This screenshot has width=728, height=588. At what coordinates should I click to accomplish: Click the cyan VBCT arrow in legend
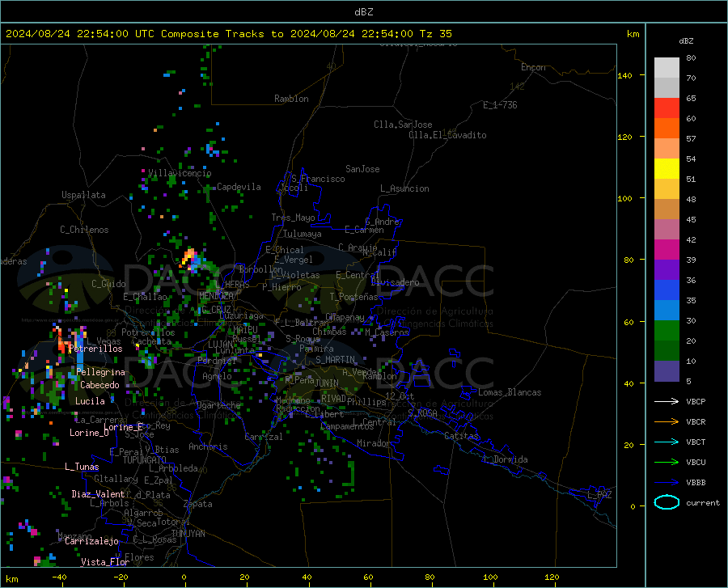point(667,442)
